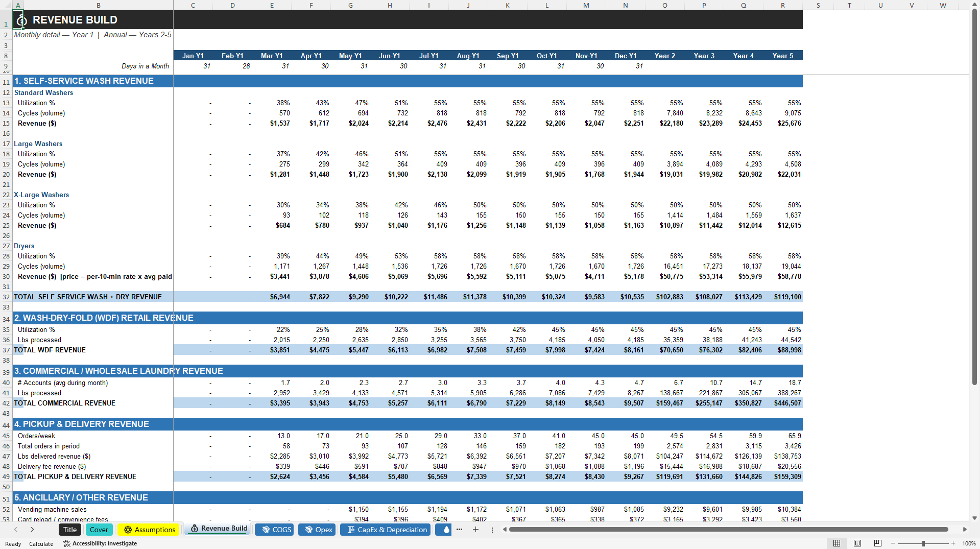
Task: Open the Cover sheet tab
Action: coord(99,530)
